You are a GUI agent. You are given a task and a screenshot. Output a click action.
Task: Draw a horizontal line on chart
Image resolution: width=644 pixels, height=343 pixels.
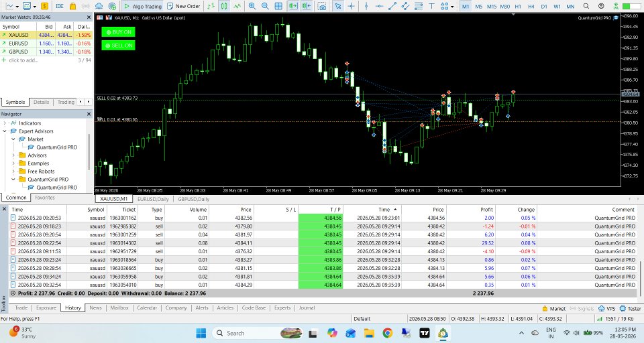(x=379, y=6)
